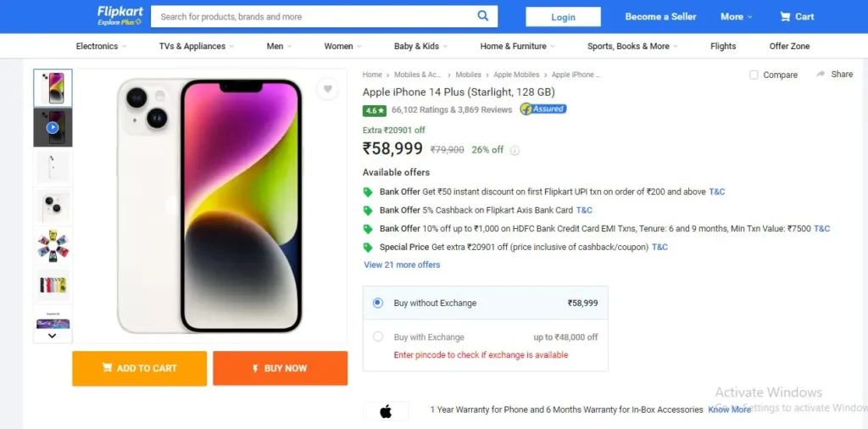Viewport: 868px width, 429px height.
Task: Open the Flights menu item
Action: pyautogui.click(x=723, y=47)
